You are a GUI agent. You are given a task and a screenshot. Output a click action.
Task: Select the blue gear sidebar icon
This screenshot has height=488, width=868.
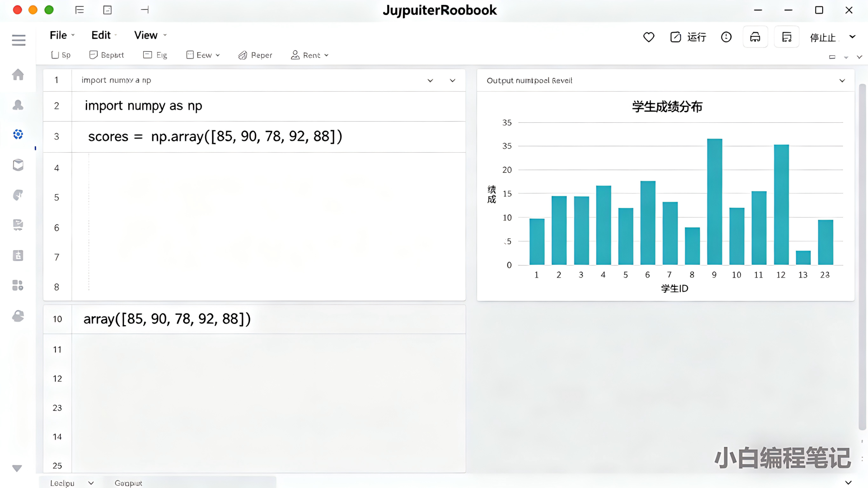(x=18, y=134)
